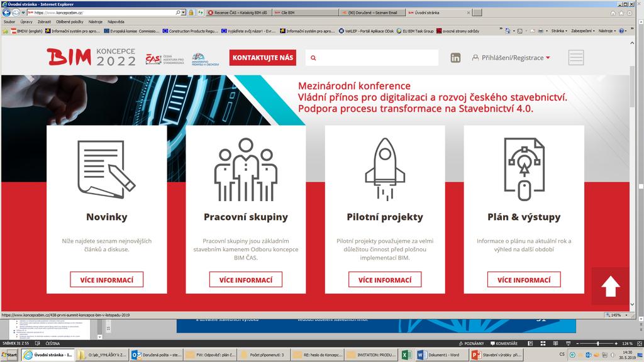
Task: Open the Úpravy menu
Action: click(x=26, y=22)
